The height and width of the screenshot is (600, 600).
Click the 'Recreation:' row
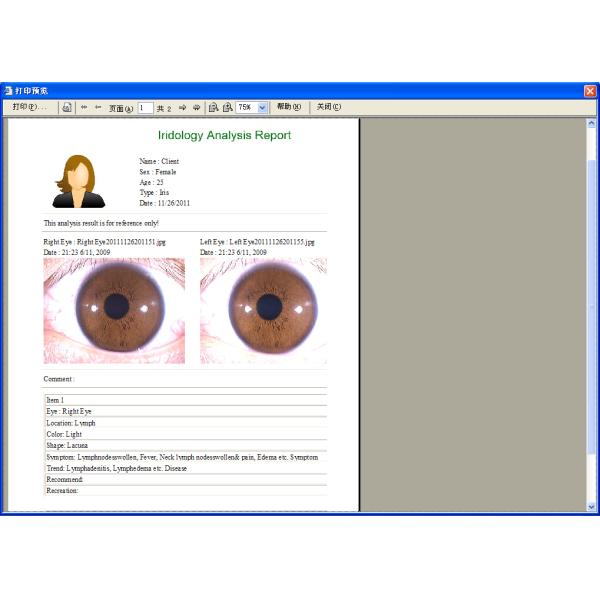pos(186,490)
